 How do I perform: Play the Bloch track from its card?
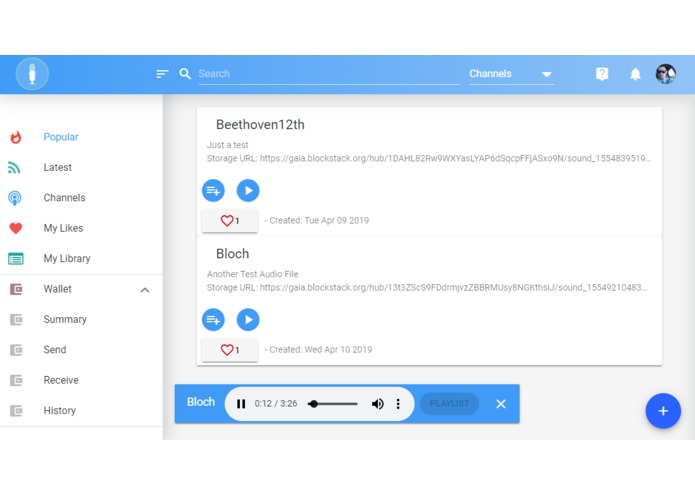click(x=248, y=319)
